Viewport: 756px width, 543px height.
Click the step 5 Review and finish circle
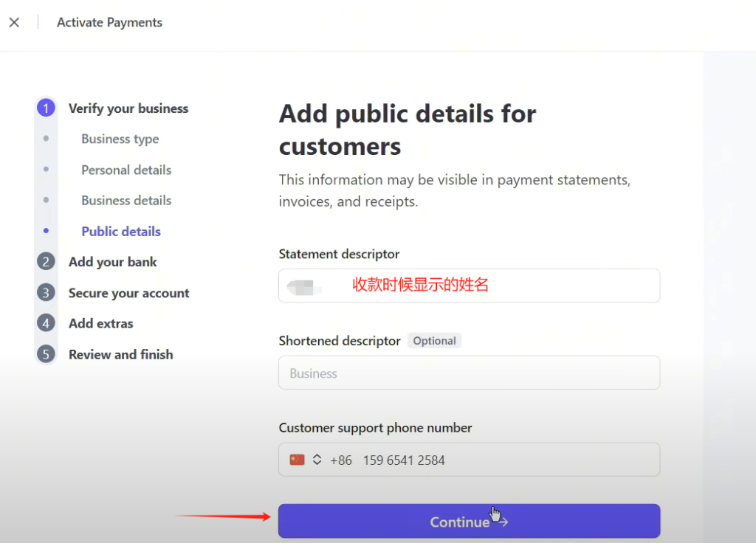point(46,354)
